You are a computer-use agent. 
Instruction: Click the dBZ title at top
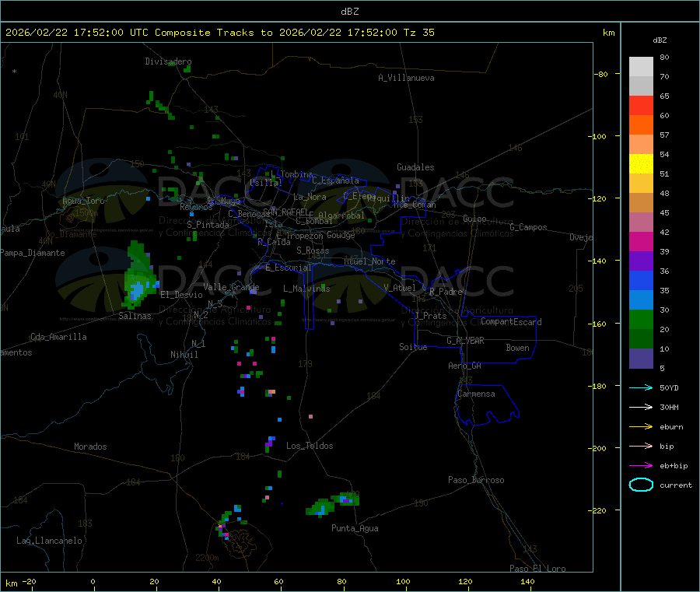(349, 12)
